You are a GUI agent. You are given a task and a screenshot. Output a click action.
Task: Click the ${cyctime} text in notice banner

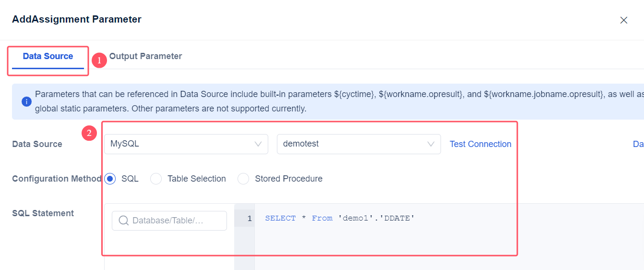[354, 95]
